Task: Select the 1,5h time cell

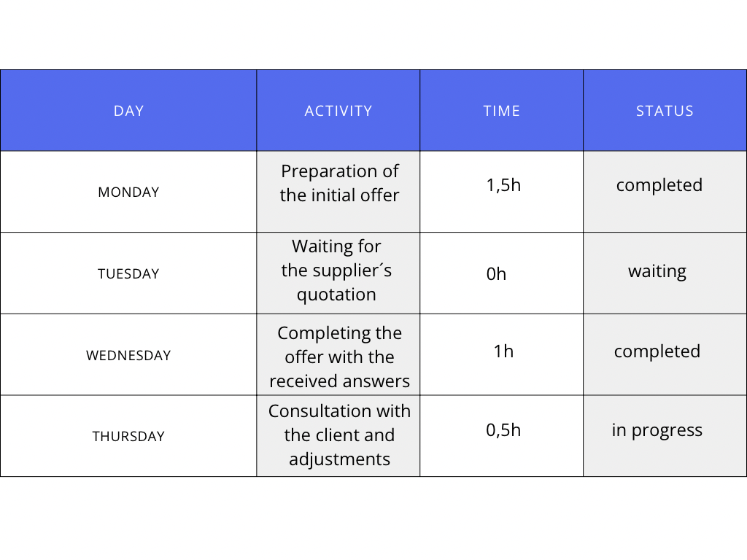Action: (x=503, y=185)
